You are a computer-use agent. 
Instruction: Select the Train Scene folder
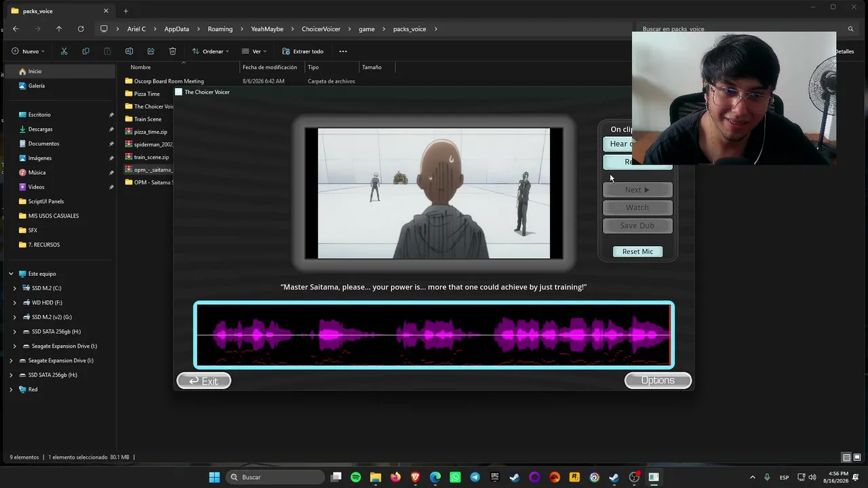(x=147, y=119)
